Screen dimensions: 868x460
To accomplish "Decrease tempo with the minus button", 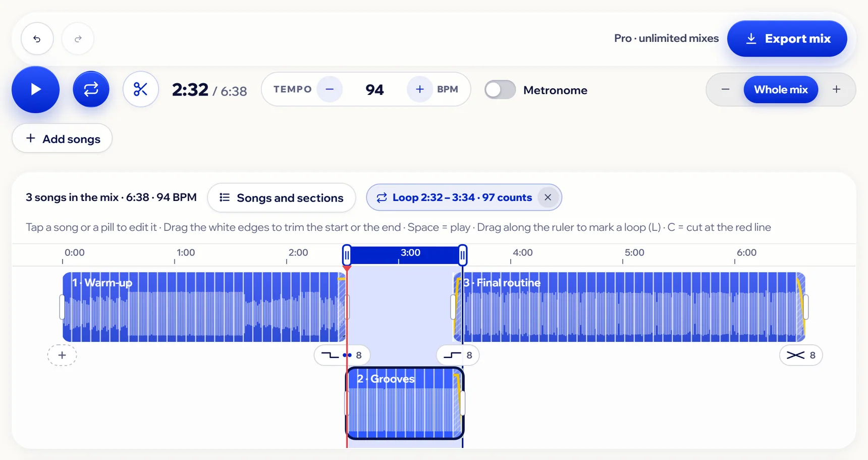I will [330, 89].
